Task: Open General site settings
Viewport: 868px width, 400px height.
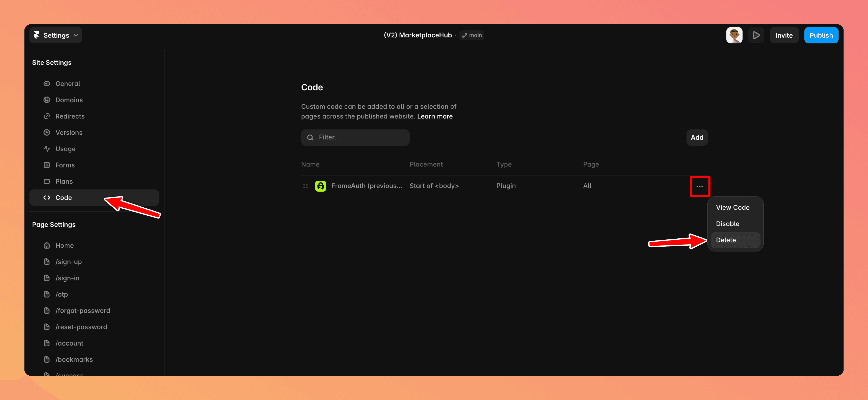Action: 94,84
